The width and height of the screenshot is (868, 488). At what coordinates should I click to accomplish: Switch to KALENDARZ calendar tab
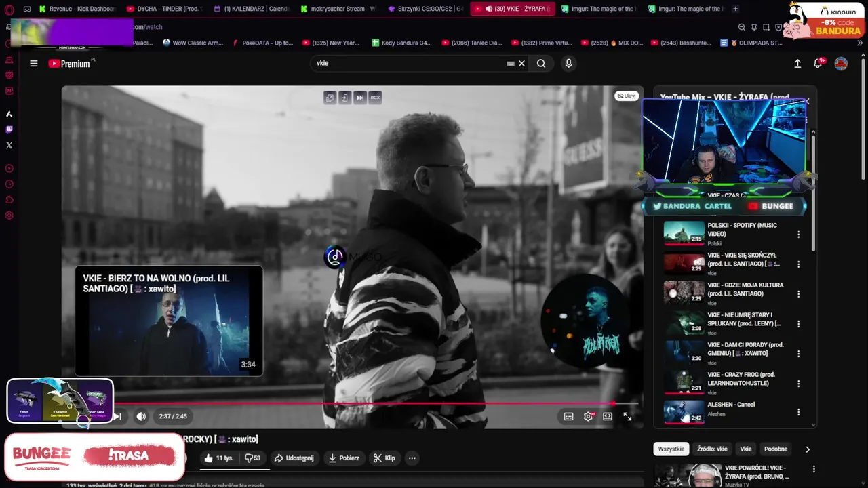251,9
